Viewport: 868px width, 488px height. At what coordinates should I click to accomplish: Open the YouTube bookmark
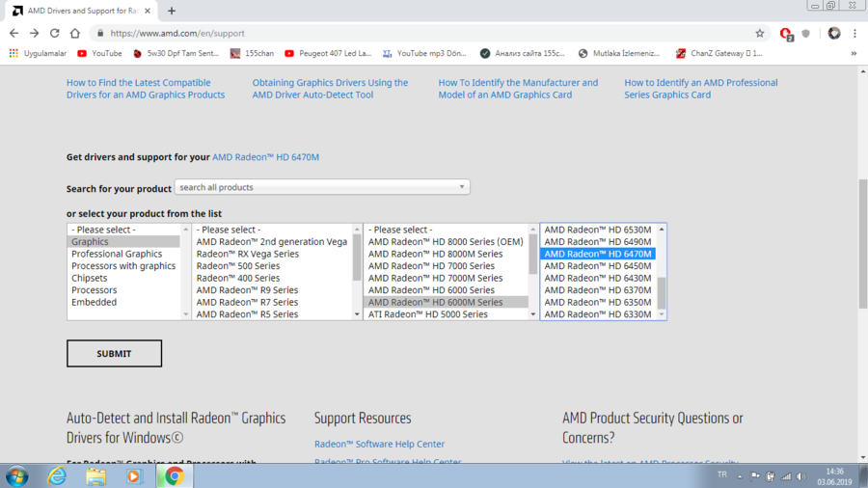coord(99,53)
